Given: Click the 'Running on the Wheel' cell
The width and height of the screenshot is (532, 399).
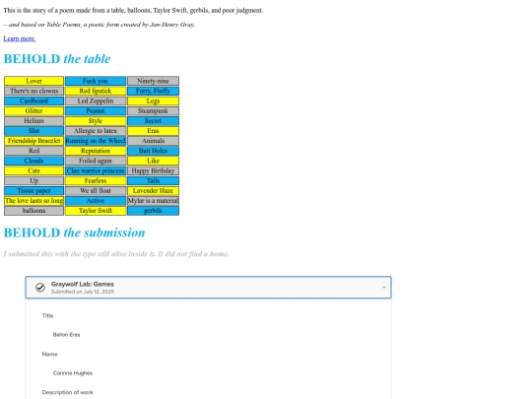Looking at the screenshot, I should pos(96,141).
